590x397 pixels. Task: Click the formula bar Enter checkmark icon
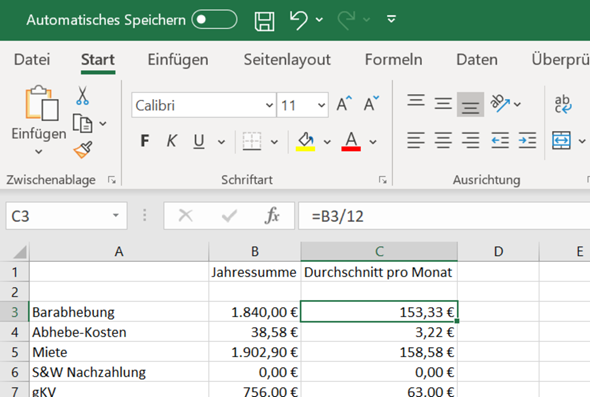[229, 216]
